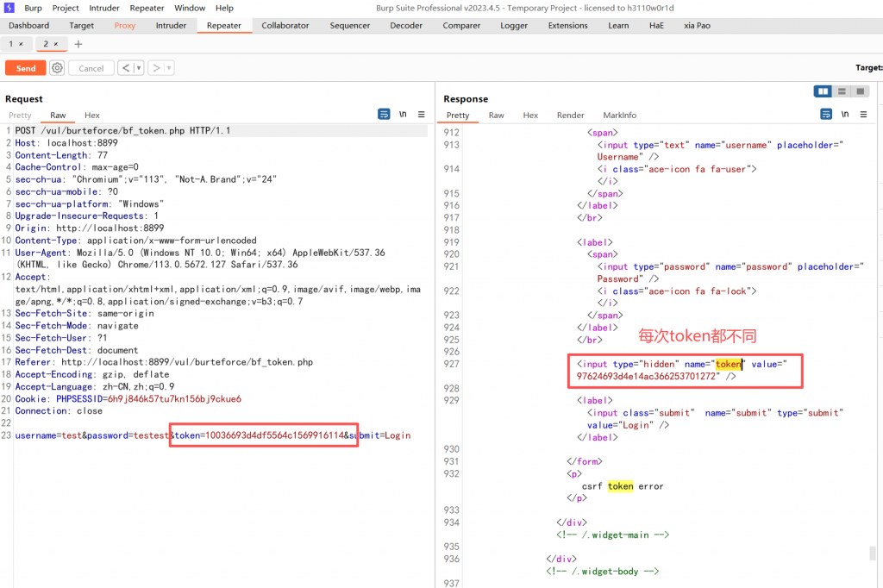The image size is (883, 588).
Task: Add a new Repeater tab with plus
Action: [78, 44]
